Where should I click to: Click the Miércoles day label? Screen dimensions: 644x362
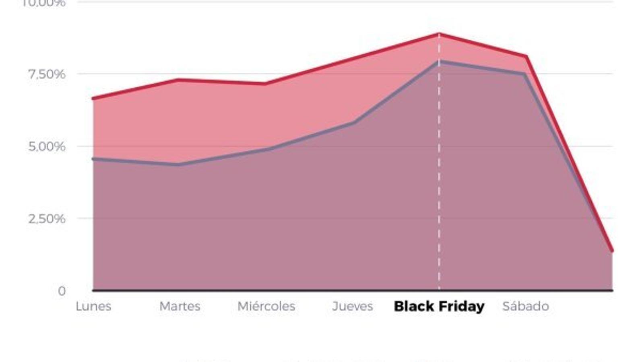(266, 306)
